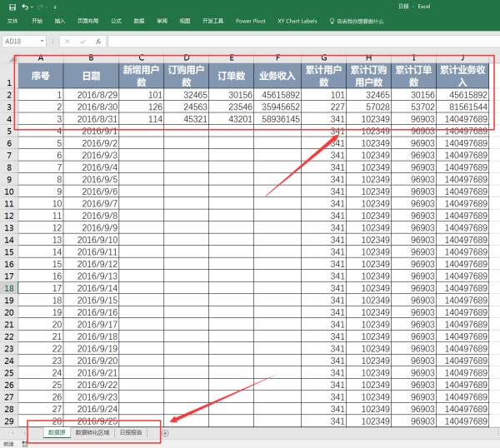Click the New Sheet plus icon
Viewport: 500px width, 448px height.
click(165, 433)
